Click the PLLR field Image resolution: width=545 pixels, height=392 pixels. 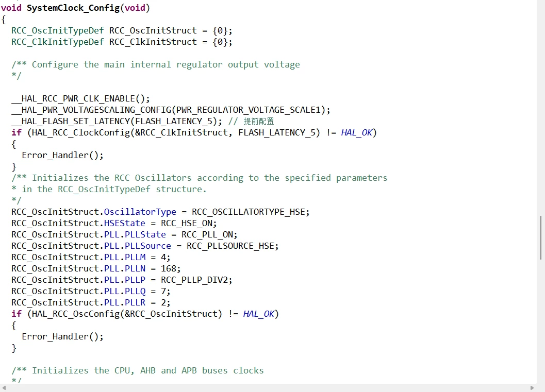point(135,303)
